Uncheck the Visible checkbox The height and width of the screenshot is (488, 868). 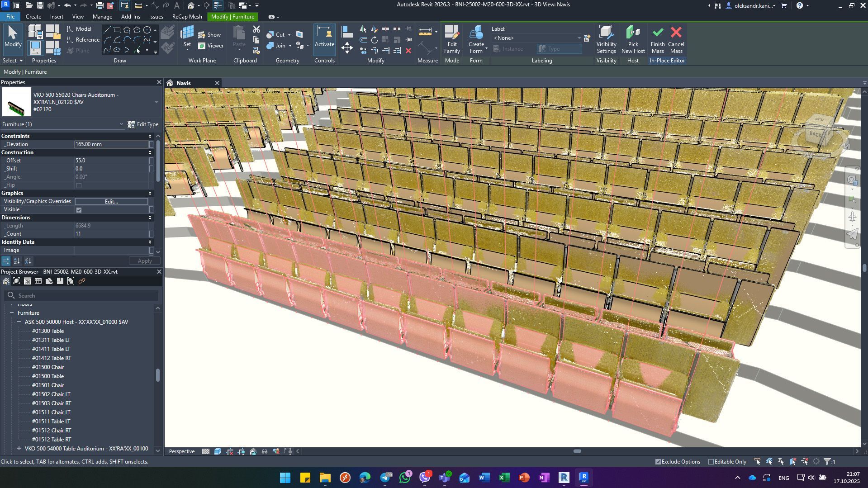tap(79, 210)
